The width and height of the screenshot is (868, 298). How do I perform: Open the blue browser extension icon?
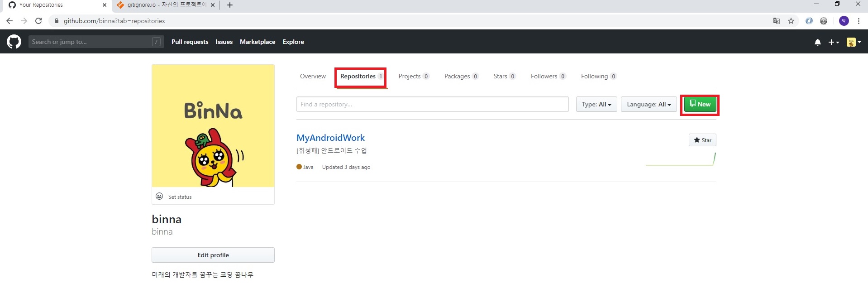coord(809,21)
